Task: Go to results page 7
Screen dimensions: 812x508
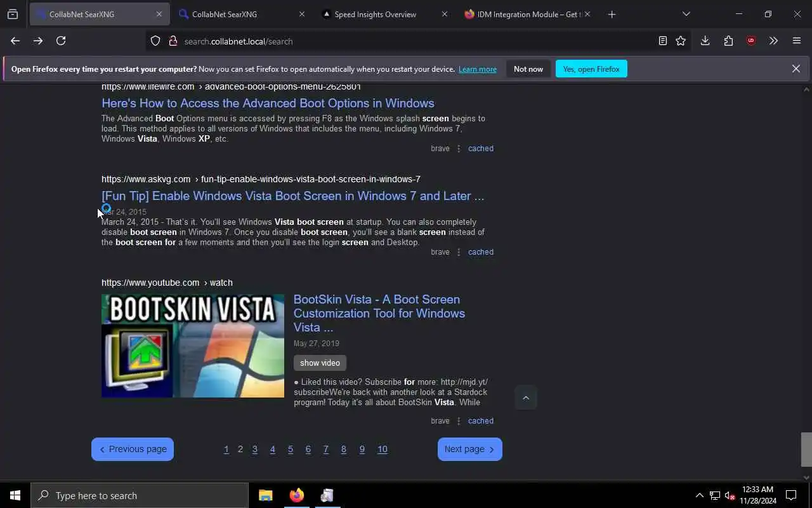Action: [326, 449]
